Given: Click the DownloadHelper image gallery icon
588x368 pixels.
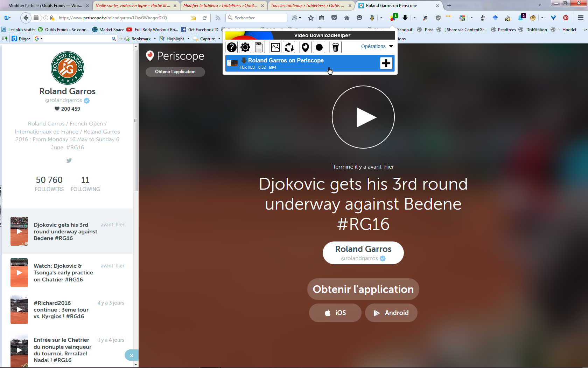Looking at the screenshot, I should tap(275, 47).
